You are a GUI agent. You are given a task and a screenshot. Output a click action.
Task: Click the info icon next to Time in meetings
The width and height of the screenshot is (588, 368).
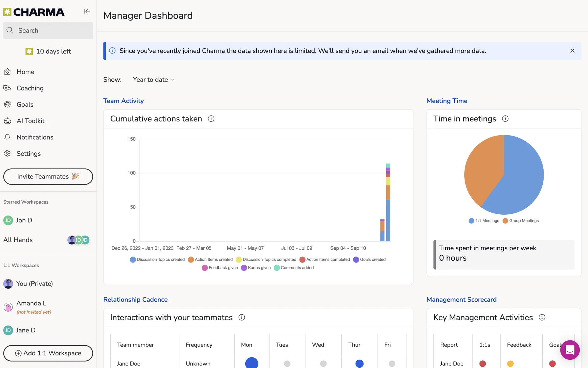click(x=505, y=119)
